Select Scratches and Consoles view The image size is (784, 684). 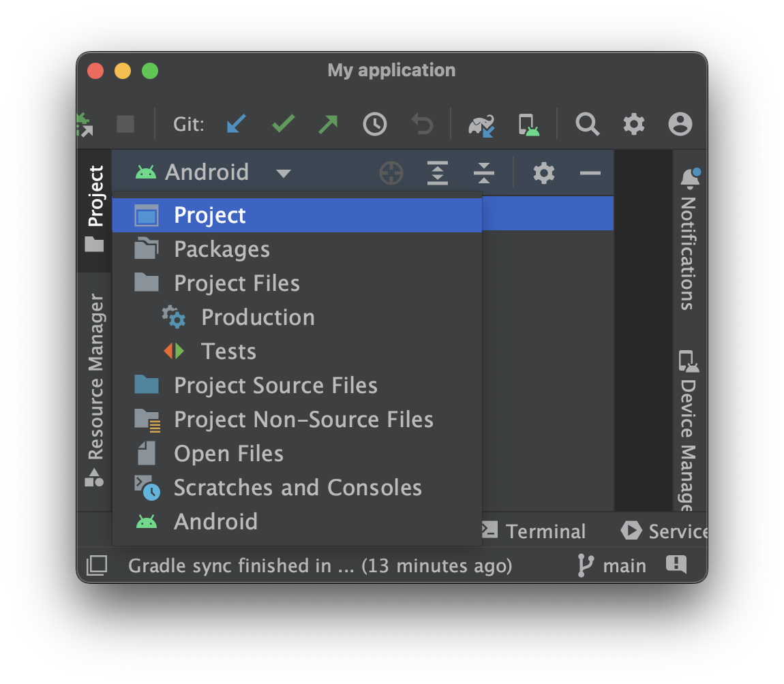tap(297, 487)
